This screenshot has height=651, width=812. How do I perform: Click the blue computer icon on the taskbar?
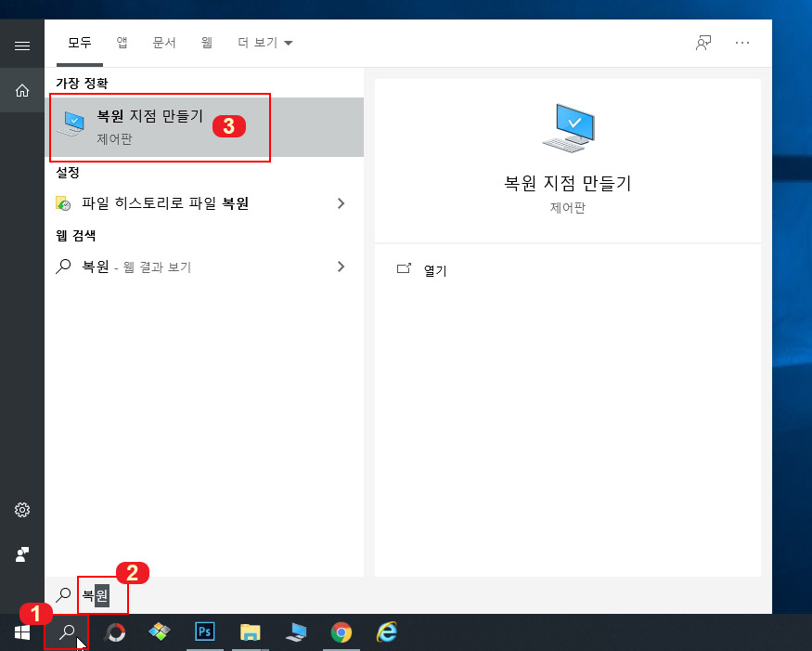tap(295, 632)
